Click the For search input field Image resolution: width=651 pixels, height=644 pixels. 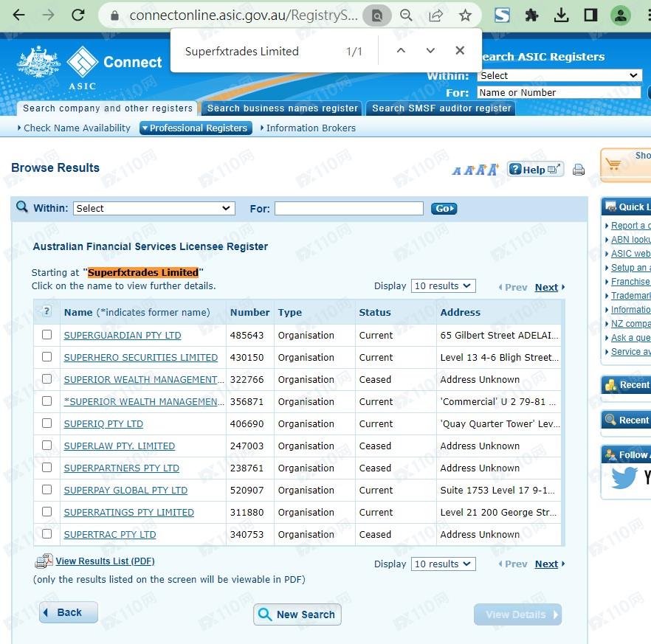tap(348, 209)
